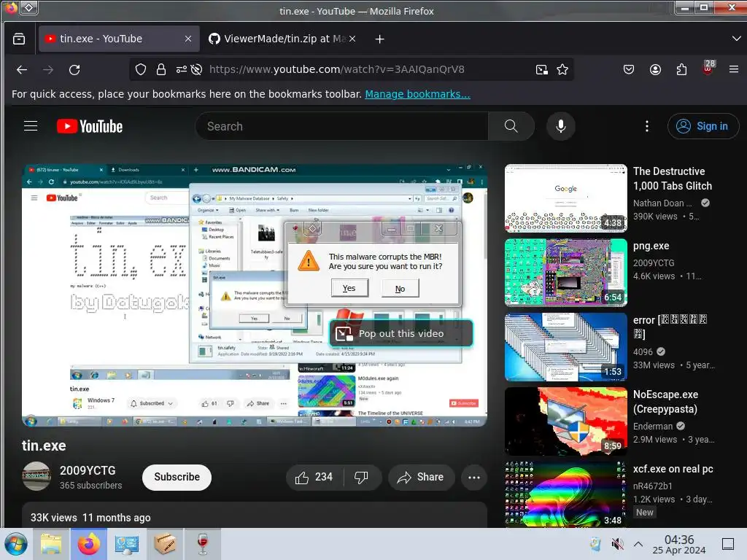Search with your voice microphone

[561, 126]
